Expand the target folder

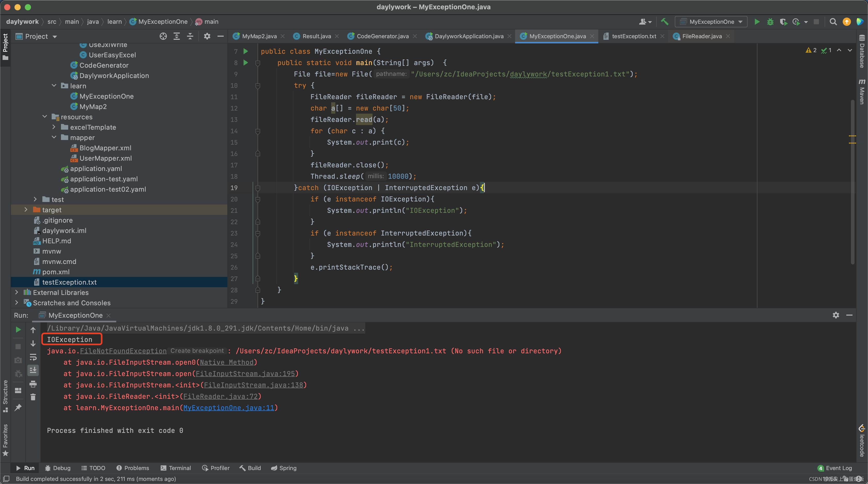pos(26,210)
